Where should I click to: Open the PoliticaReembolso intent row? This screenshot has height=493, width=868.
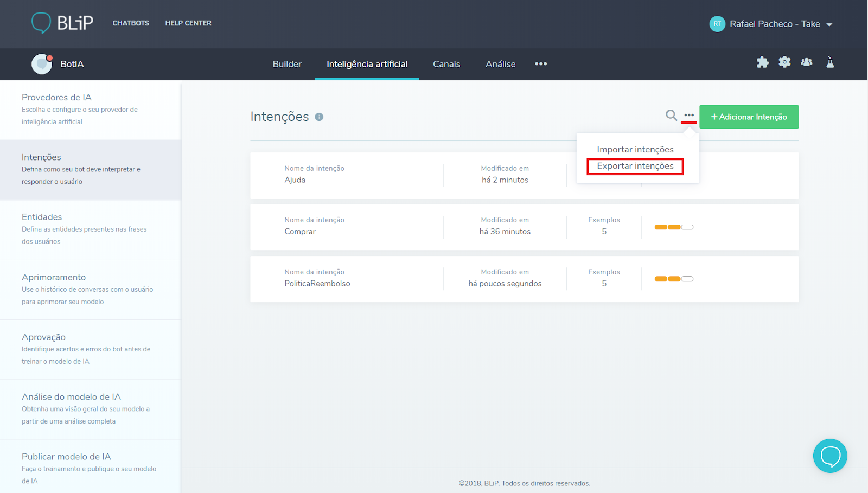(317, 283)
